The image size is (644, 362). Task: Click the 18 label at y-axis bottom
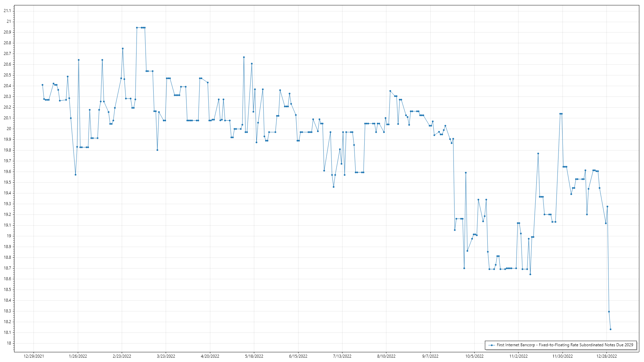tap(9, 343)
